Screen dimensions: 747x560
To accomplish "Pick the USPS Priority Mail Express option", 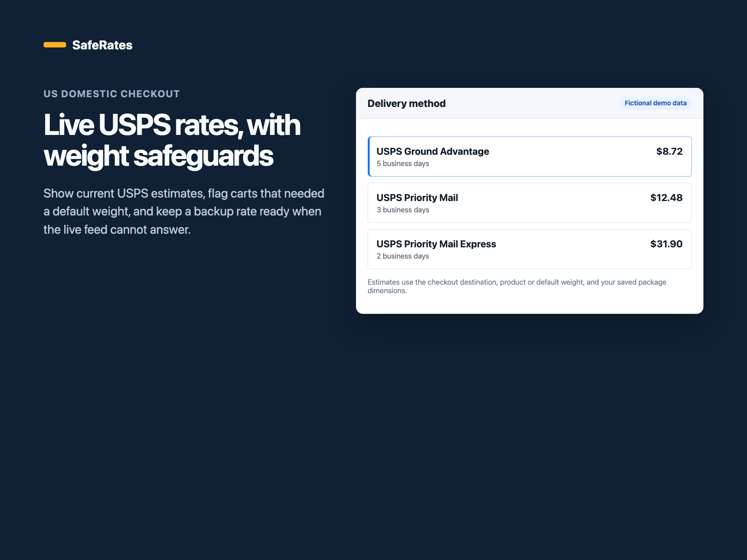I will 530,249.
